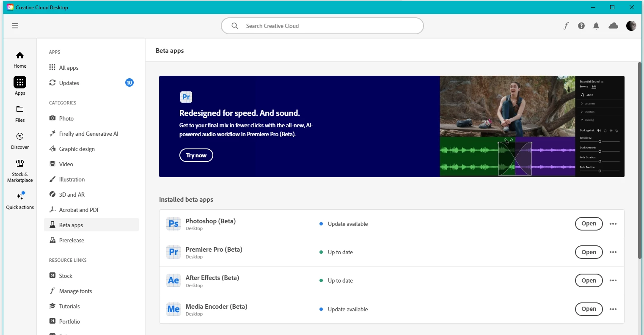644x335 pixels.
Task: Select the Photo category
Action: click(91, 118)
